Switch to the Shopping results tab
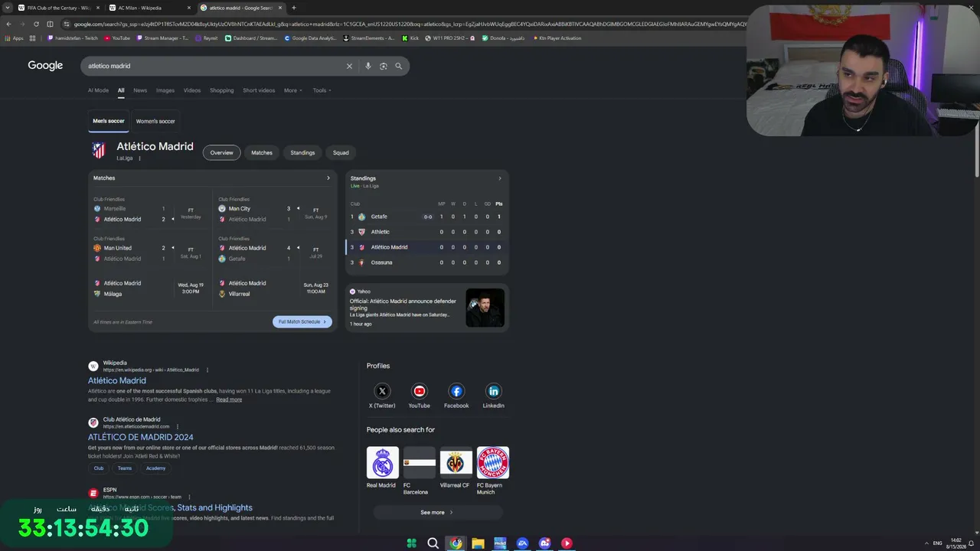 point(222,90)
